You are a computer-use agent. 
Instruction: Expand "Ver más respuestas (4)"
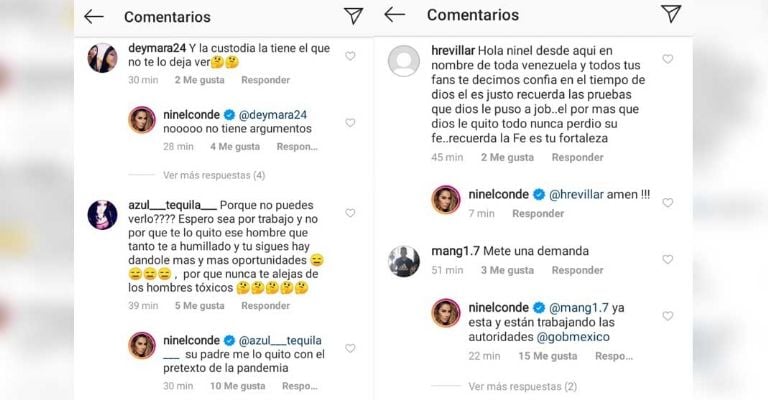point(213,174)
